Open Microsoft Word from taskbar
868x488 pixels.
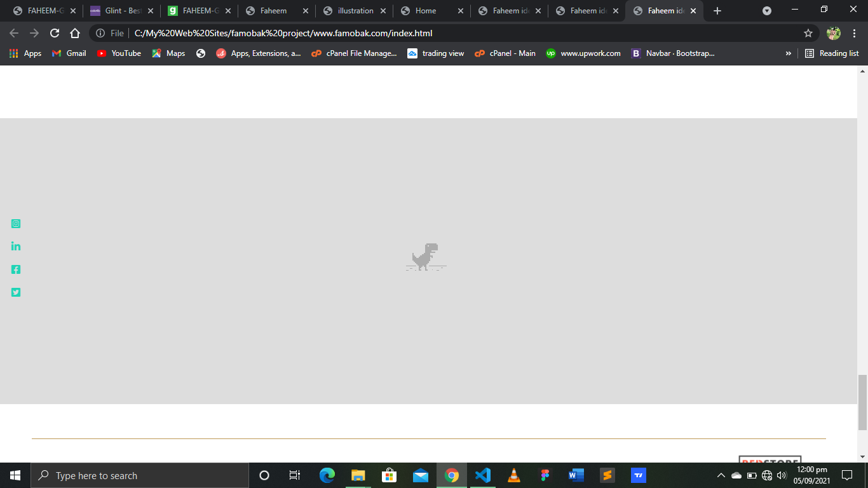coord(576,475)
